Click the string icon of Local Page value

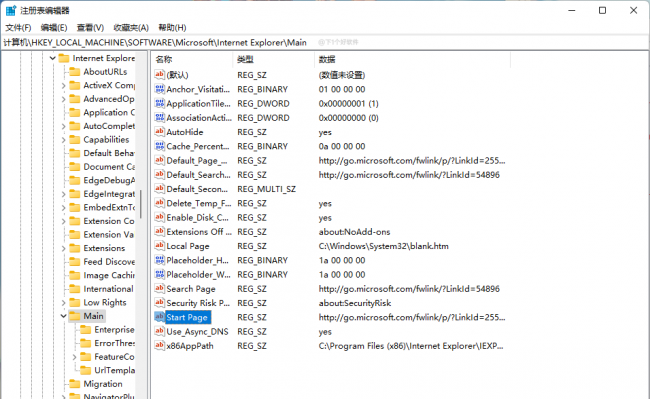(160, 246)
